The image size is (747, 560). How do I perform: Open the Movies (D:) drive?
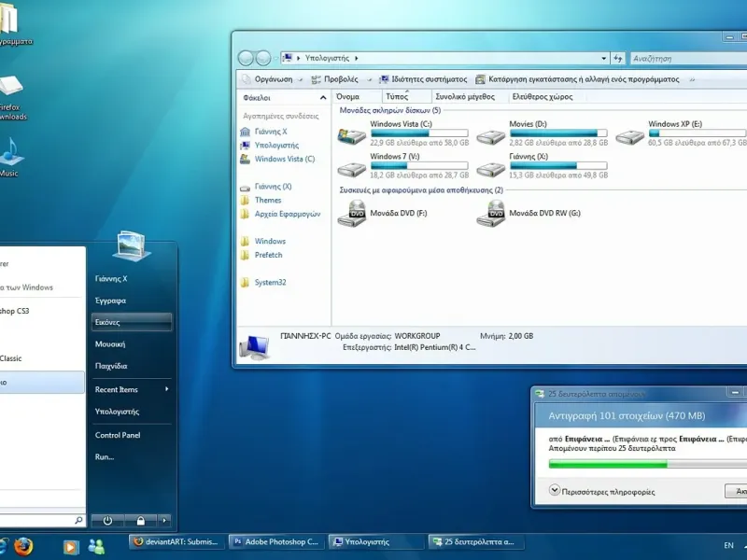[x=490, y=136]
